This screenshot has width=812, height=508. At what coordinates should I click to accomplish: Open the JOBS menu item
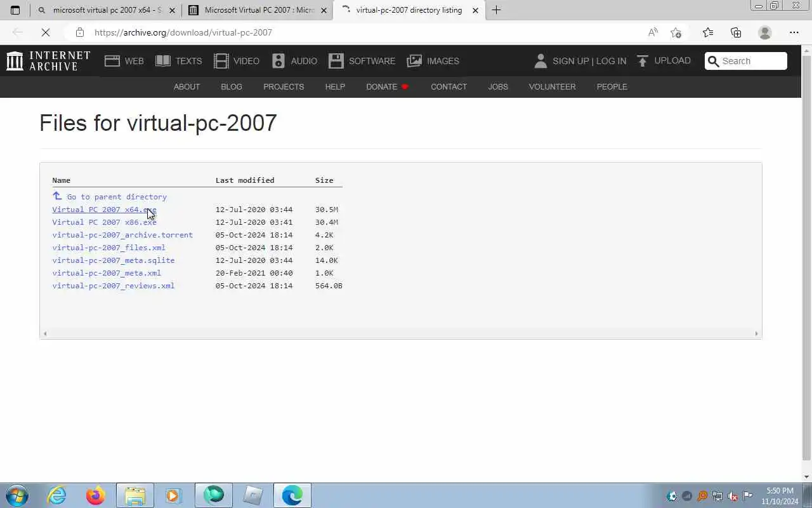coord(498,87)
